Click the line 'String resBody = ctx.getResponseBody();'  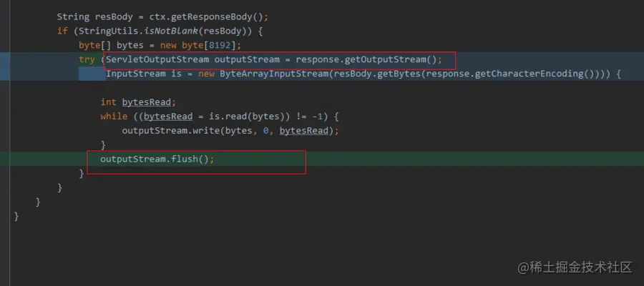click(162, 17)
